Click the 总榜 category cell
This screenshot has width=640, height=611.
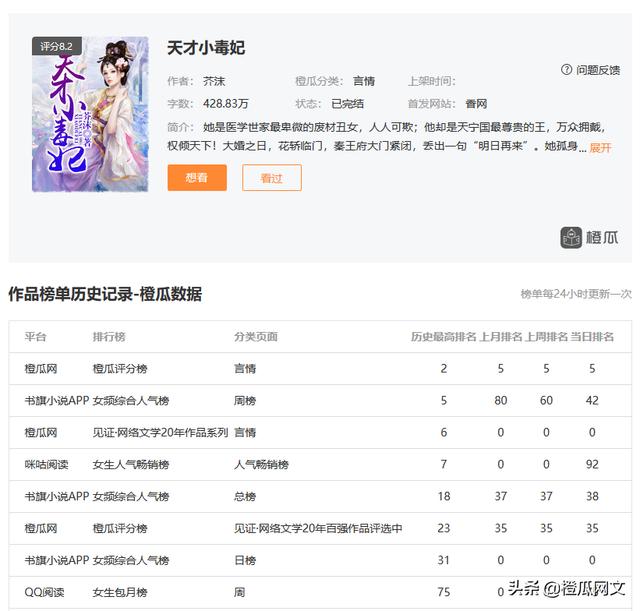(245, 496)
